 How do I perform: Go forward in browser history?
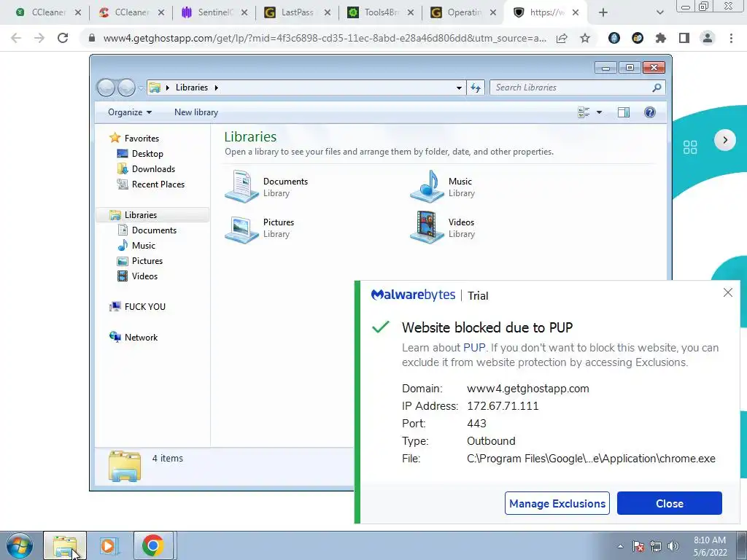(39, 38)
